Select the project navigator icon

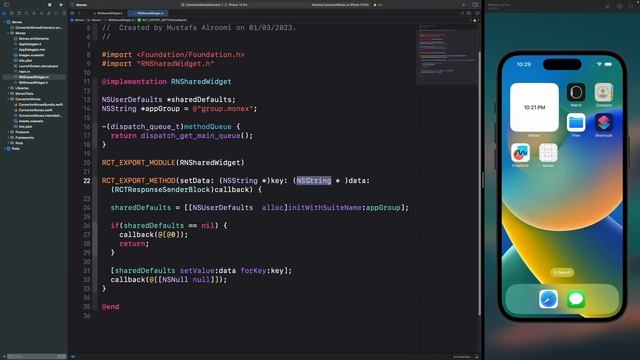(x=5, y=13)
